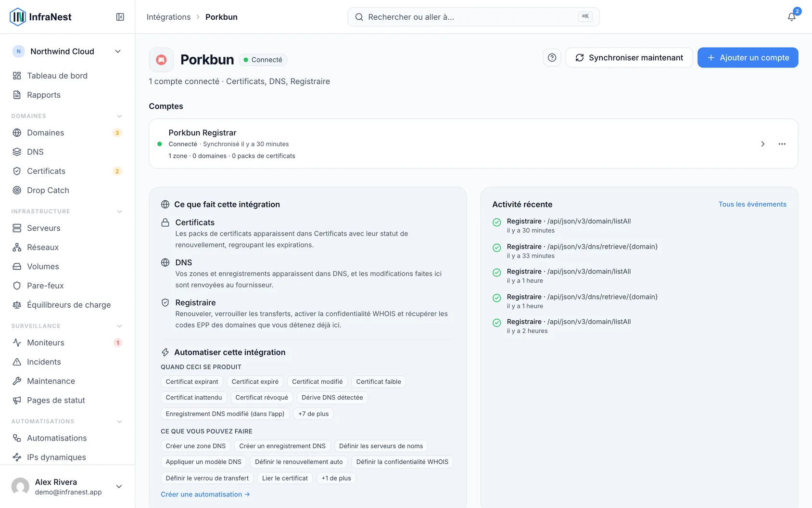This screenshot has height=508, width=812.
Task: Click the Domaines globe icon
Action: tap(17, 132)
